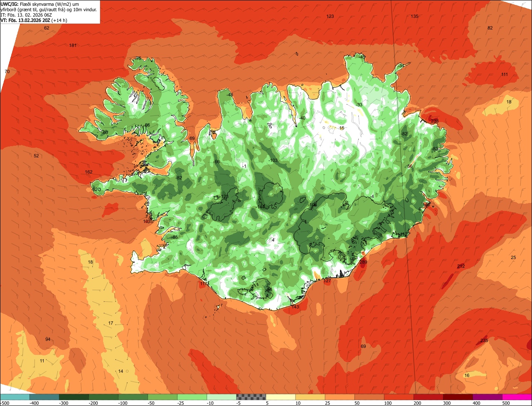The width and height of the screenshot is (532, 406).
Task: Click the checkered swatch between -5 and 5
Action: [x=251, y=397]
